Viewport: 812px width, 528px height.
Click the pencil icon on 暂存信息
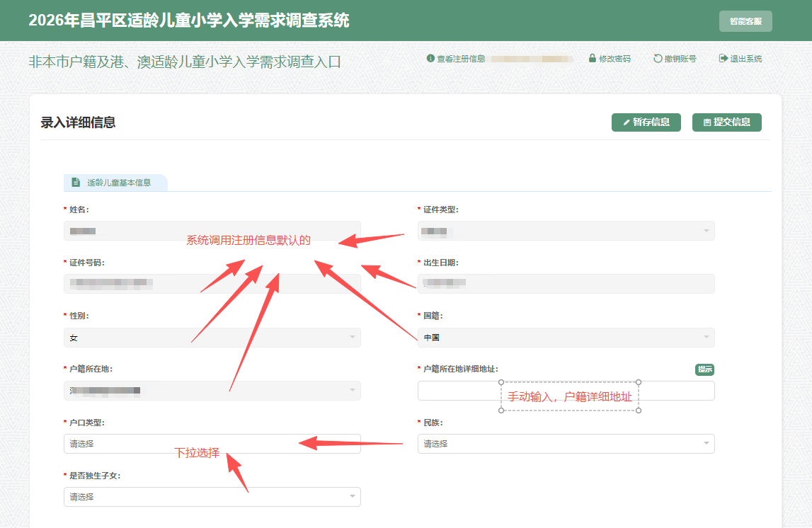coord(626,122)
